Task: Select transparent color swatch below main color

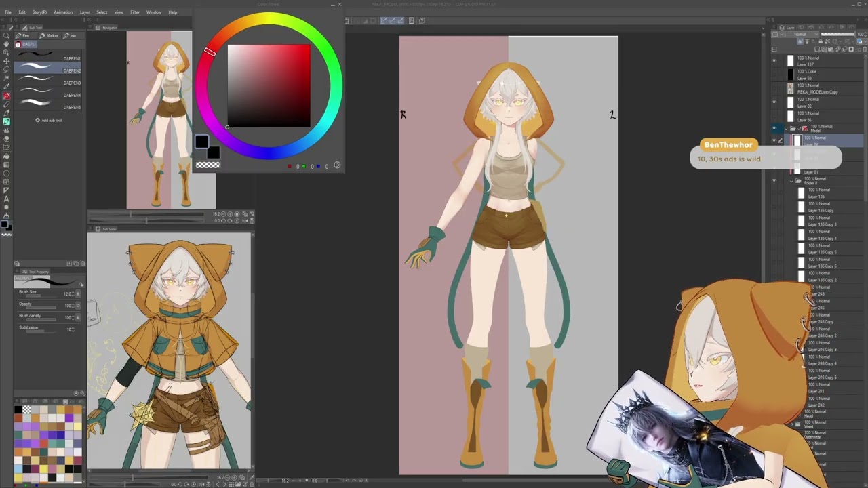Action: click(208, 165)
